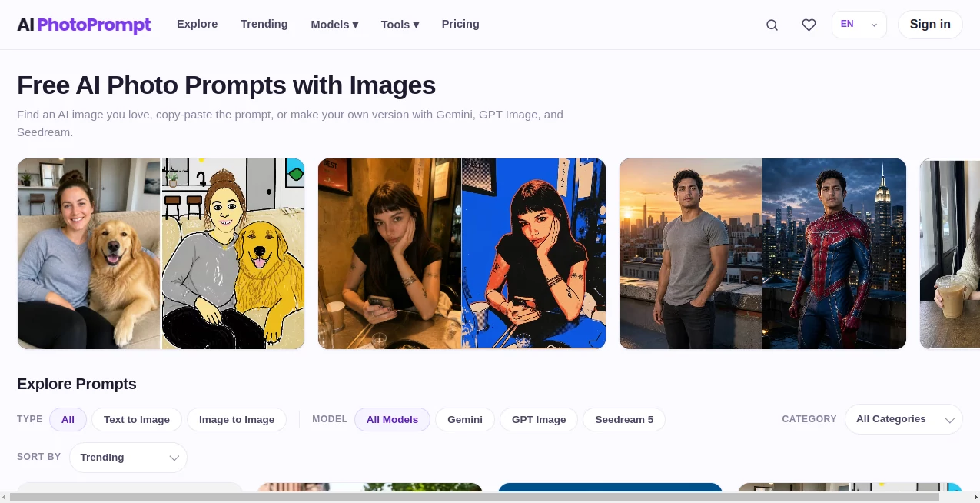This screenshot has height=503, width=980.
Task: Click the Sign in button
Action: tap(930, 25)
